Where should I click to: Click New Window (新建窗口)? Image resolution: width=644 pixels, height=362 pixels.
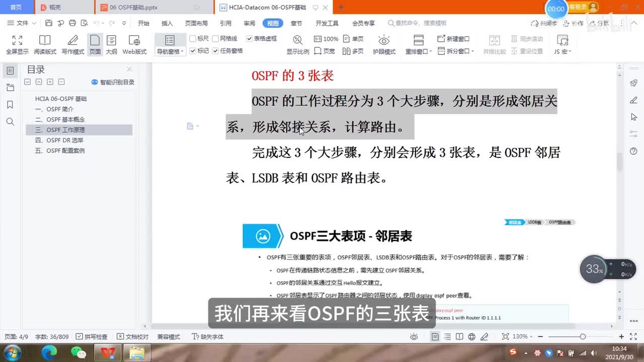(453, 39)
